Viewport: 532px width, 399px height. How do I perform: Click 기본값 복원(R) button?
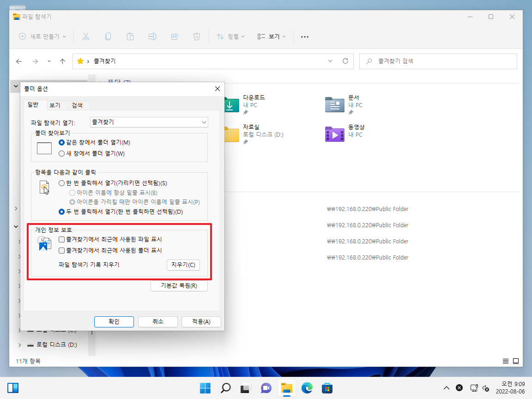pos(179,286)
